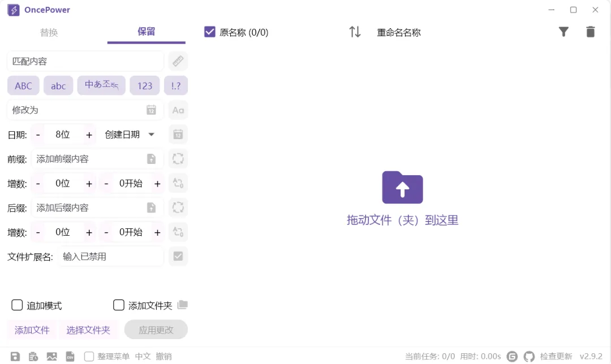Click the trash delete icon
611x364 pixels.
coord(590,32)
